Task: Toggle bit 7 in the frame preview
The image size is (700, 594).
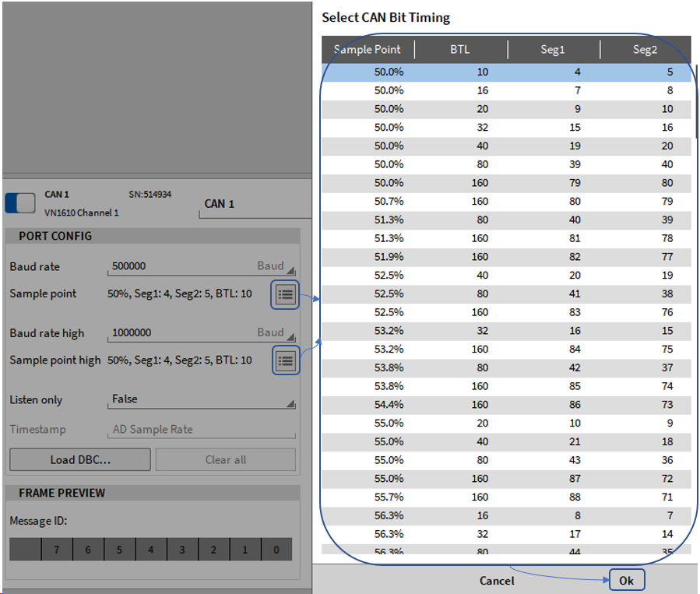Action: 56,550
